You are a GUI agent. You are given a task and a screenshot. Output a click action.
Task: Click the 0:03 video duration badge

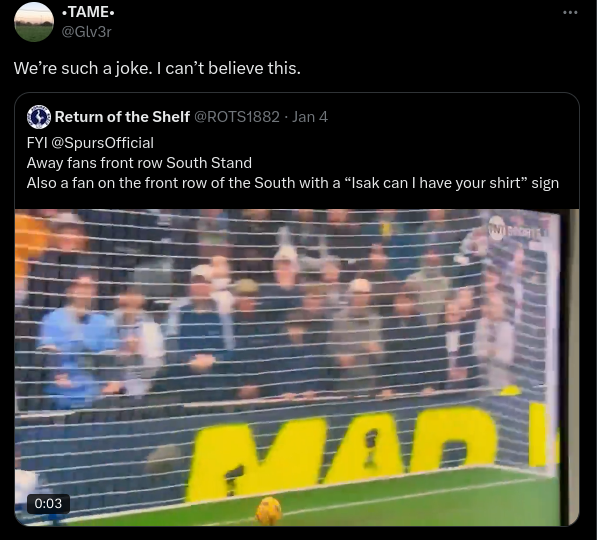[x=48, y=503]
